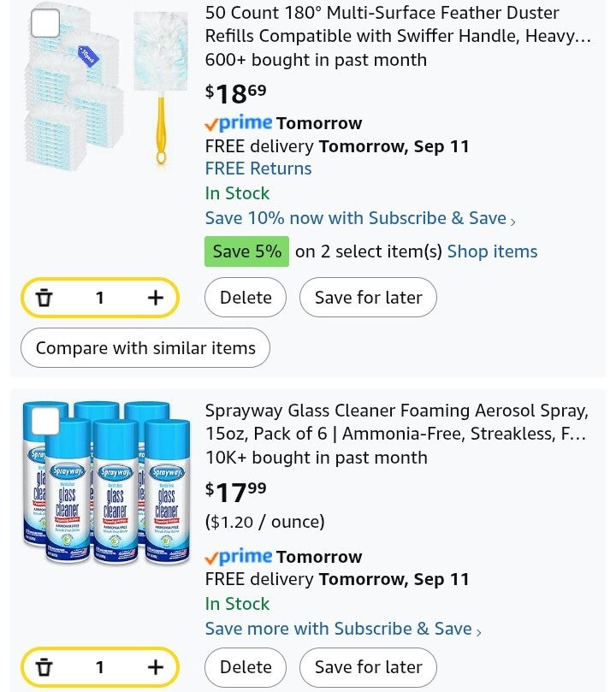Open FREE Returns details
616x692 pixels.
(x=258, y=169)
